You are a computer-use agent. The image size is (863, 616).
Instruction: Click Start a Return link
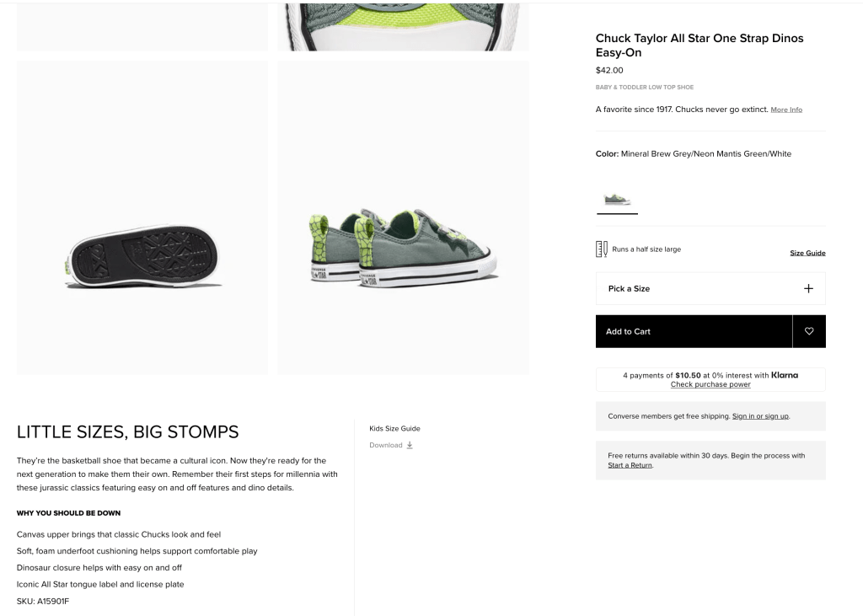point(630,465)
